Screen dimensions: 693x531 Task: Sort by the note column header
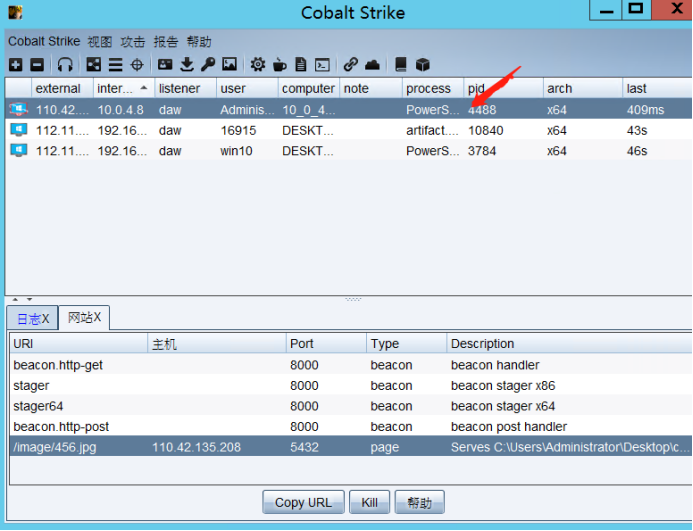(x=371, y=88)
